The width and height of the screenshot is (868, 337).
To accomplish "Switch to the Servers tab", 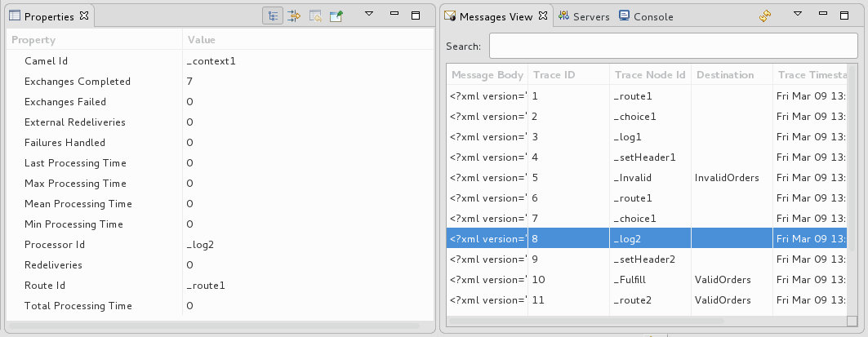I will point(584,16).
